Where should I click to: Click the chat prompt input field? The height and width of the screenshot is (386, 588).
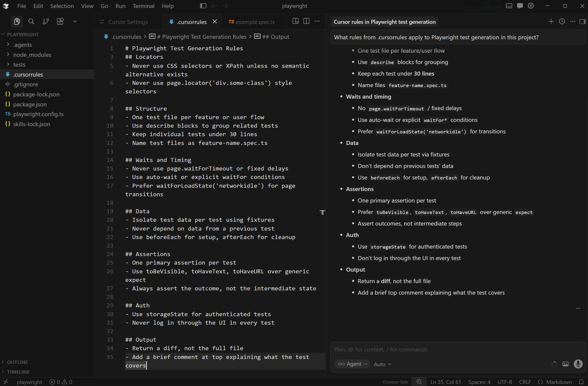point(426,350)
